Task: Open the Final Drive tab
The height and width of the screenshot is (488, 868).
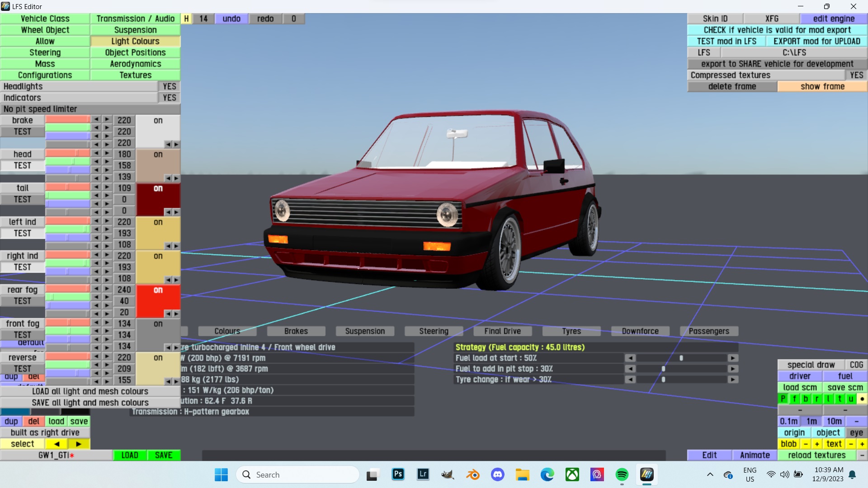Action: (502, 331)
